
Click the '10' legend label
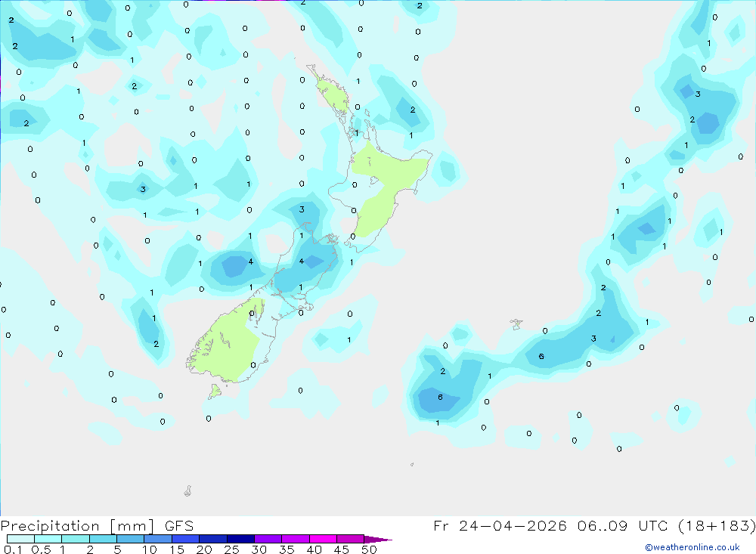click(150, 549)
